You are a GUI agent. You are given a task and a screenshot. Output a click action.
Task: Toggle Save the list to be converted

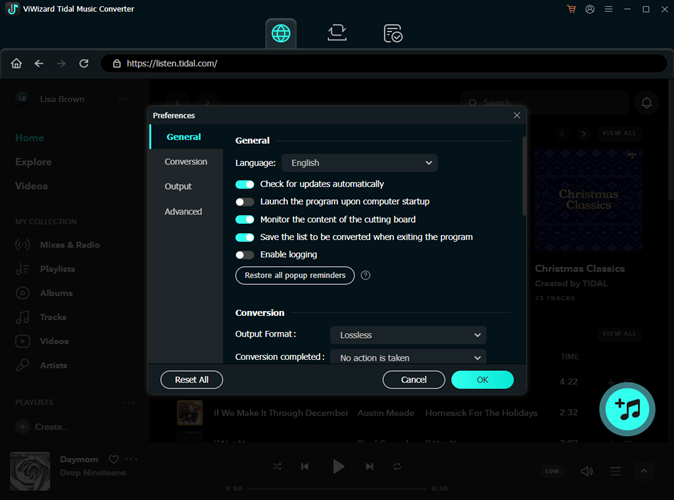coord(245,237)
